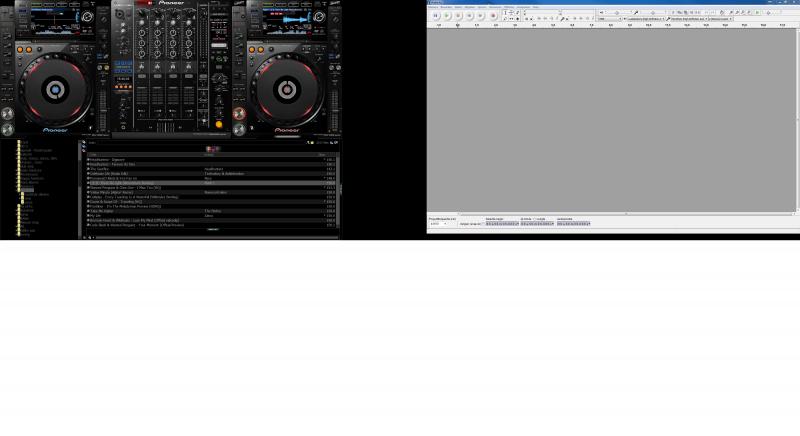Open Audacity's Hilfe menu

[x=535, y=7]
